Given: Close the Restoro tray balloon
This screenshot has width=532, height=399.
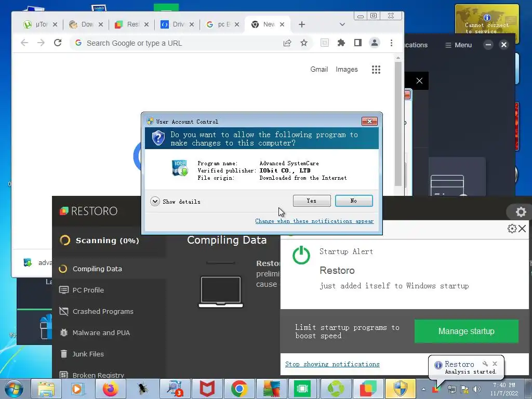Looking at the screenshot, I should [x=495, y=364].
